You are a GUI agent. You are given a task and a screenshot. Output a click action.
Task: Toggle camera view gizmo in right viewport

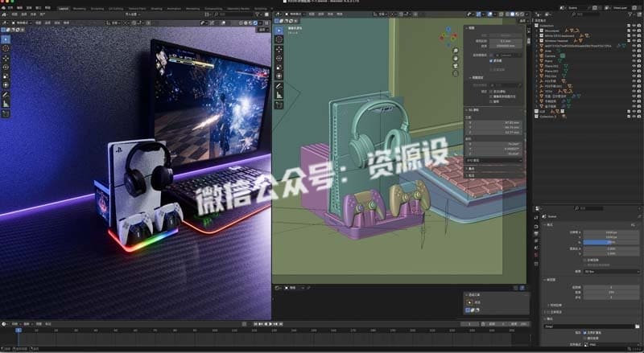point(456,66)
